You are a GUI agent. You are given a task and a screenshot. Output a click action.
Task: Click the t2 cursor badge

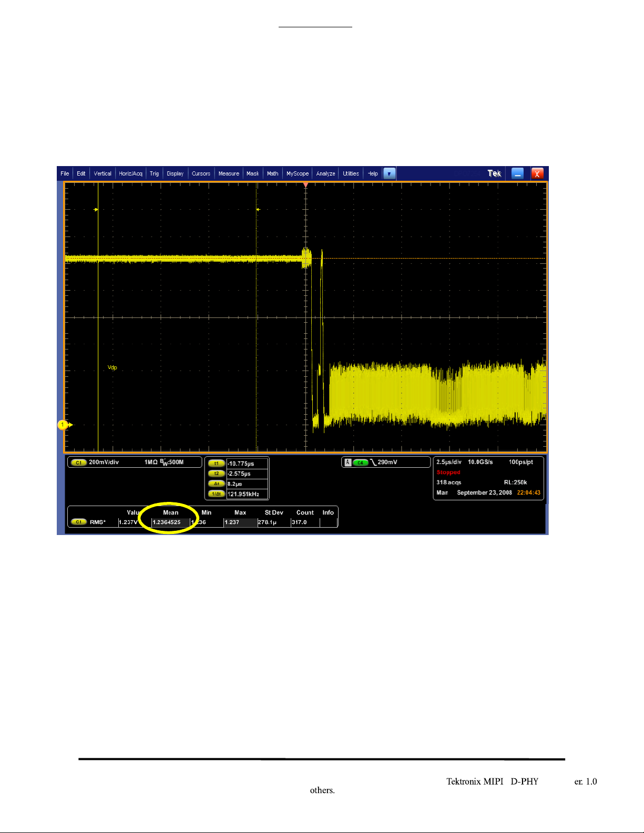217,474
